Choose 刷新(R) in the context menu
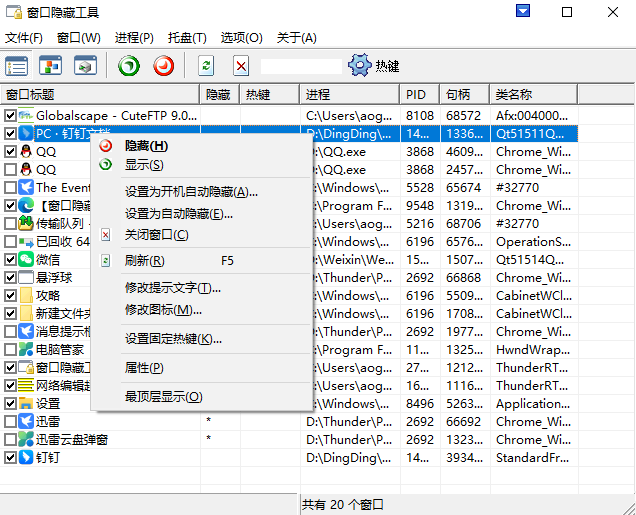Screen dimensions: 636x515 pos(202,261)
